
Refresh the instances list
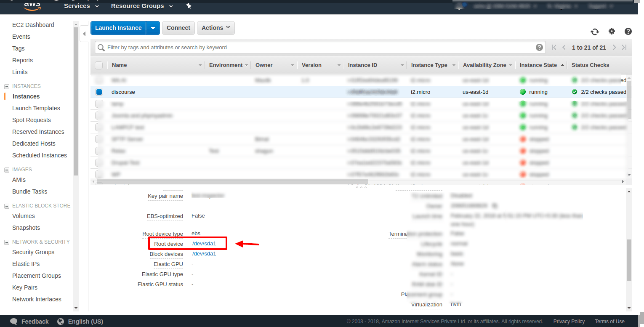tap(595, 31)
